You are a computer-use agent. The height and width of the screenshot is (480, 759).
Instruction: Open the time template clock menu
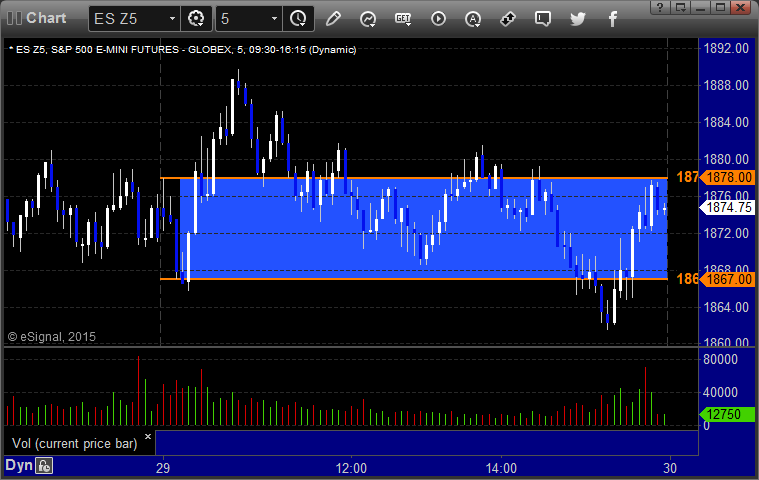click(x=298, y=19)
